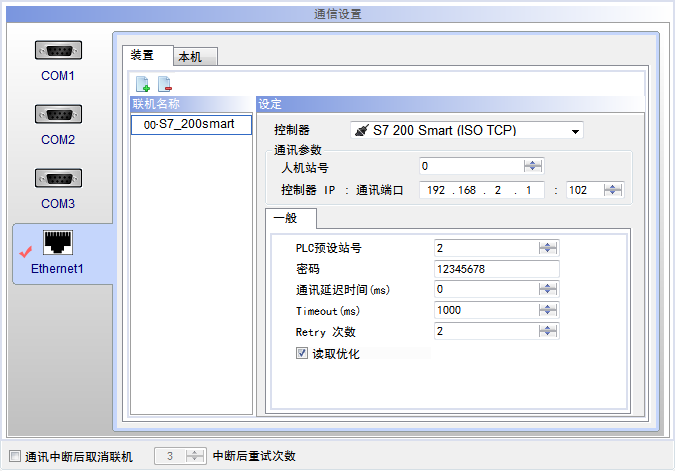Click the 人机站号 spinner arrows
Image resolution: width=675 pixels, height=471 pixels.
tap(534, 166)
